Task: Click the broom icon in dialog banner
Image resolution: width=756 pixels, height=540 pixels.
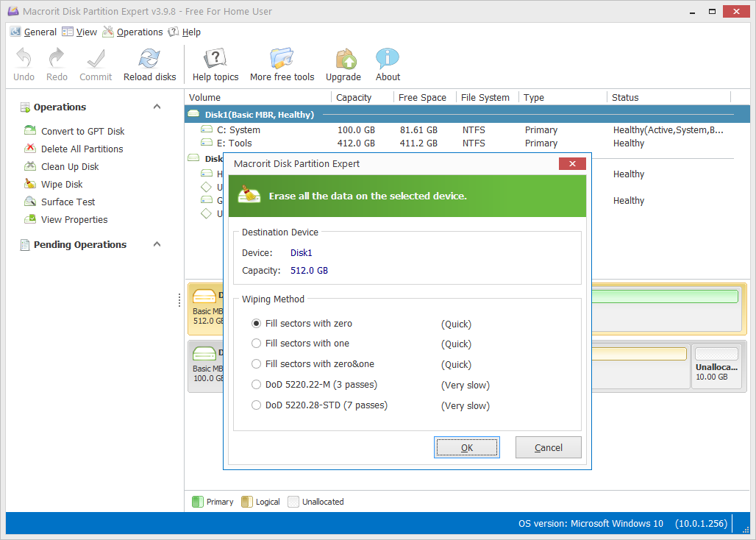Action: click(x=249, y=194)
